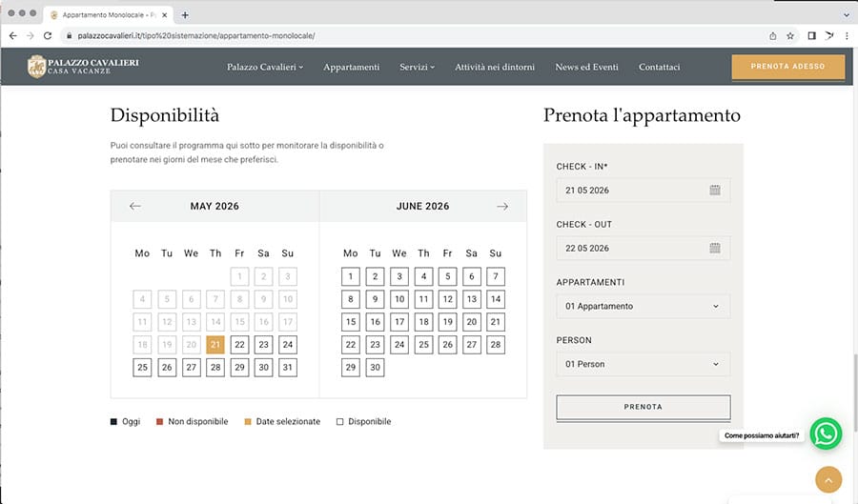Select the Appartamento Monolocale browser tab

[x=109, y=14]
